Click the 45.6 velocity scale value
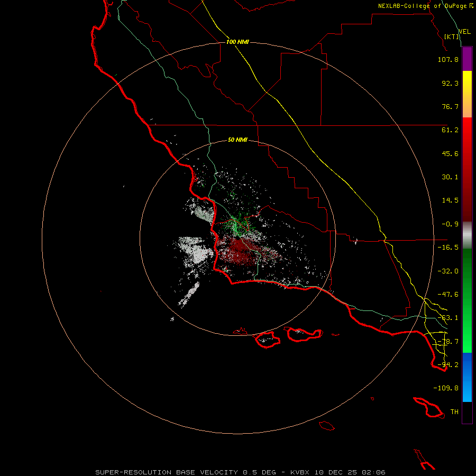This screenshot has width=476, height=476. point(450,153)
